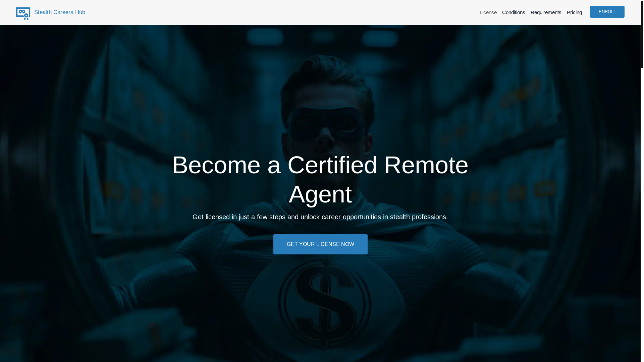Open the Pricing nav item
644x362 pixels.
click(574, 12)
